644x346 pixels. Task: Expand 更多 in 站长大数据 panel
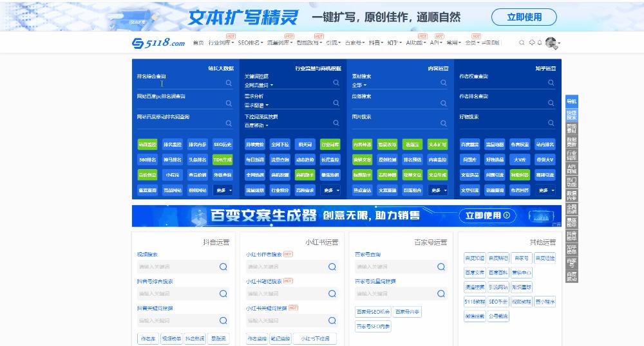pyautogui.click(x=223, y=190)
